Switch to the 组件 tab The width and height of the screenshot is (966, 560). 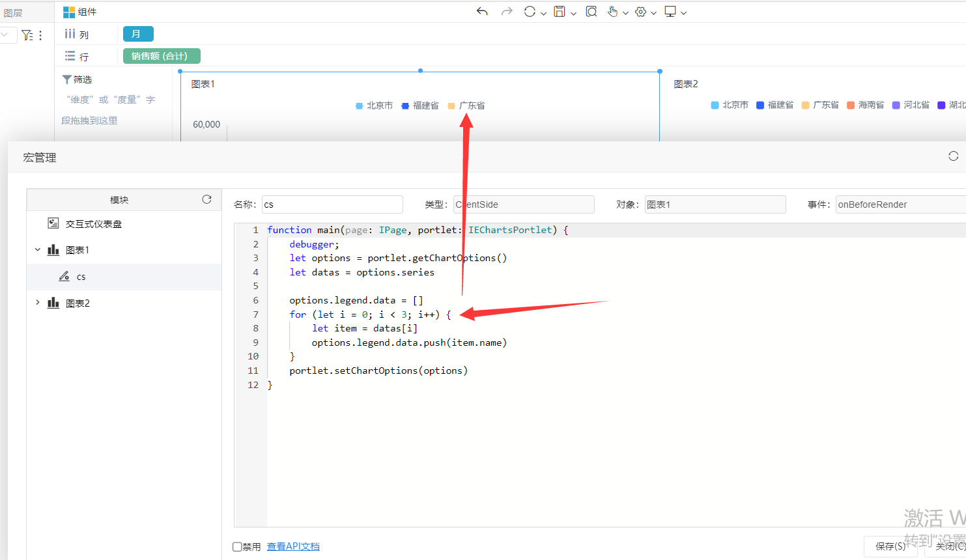[x=80, y=12]
